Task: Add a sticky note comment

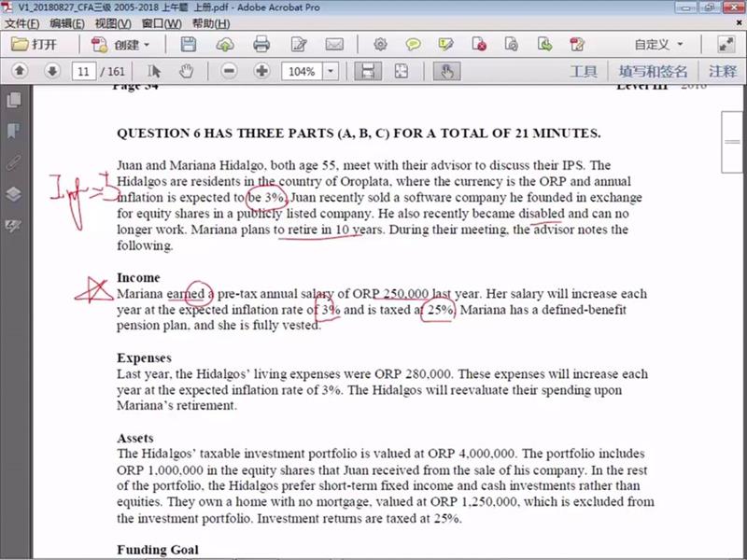Action: 413,44
